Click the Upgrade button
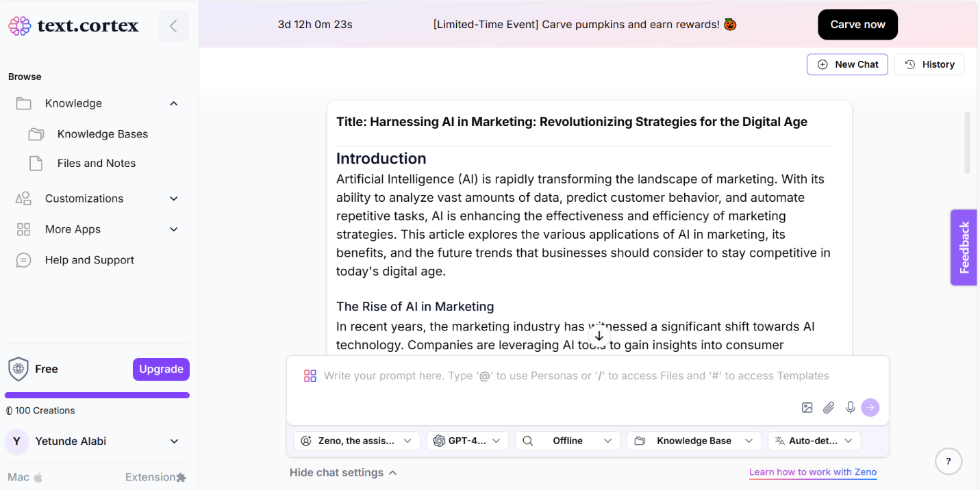The image size is (980, 490). point(161,370)
